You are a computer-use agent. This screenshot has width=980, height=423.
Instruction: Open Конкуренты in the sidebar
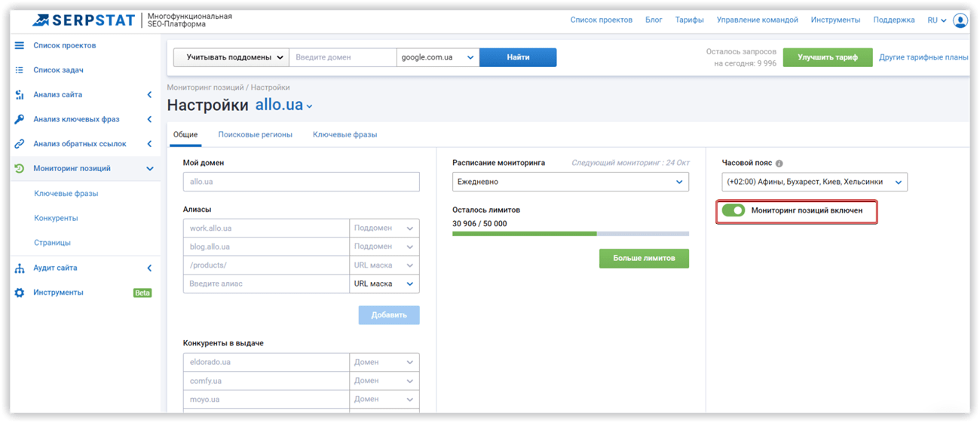click(56, 219)
